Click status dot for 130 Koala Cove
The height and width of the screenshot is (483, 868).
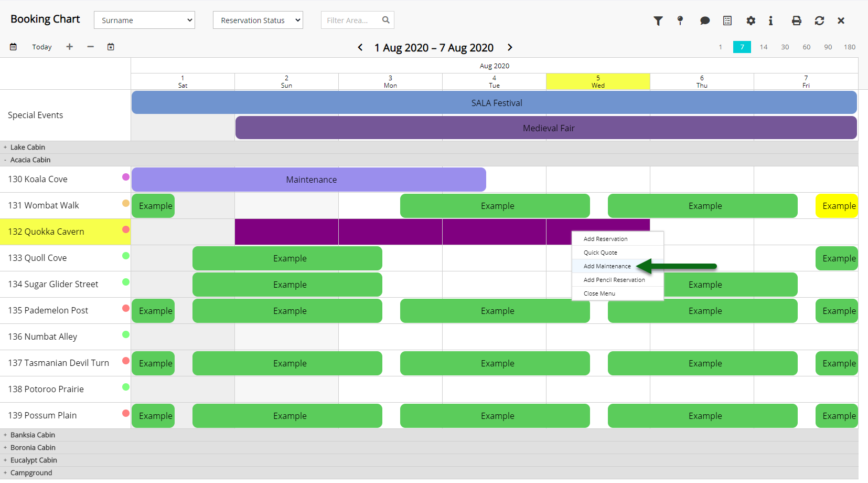pyautogui.click(x=126, y=177)
